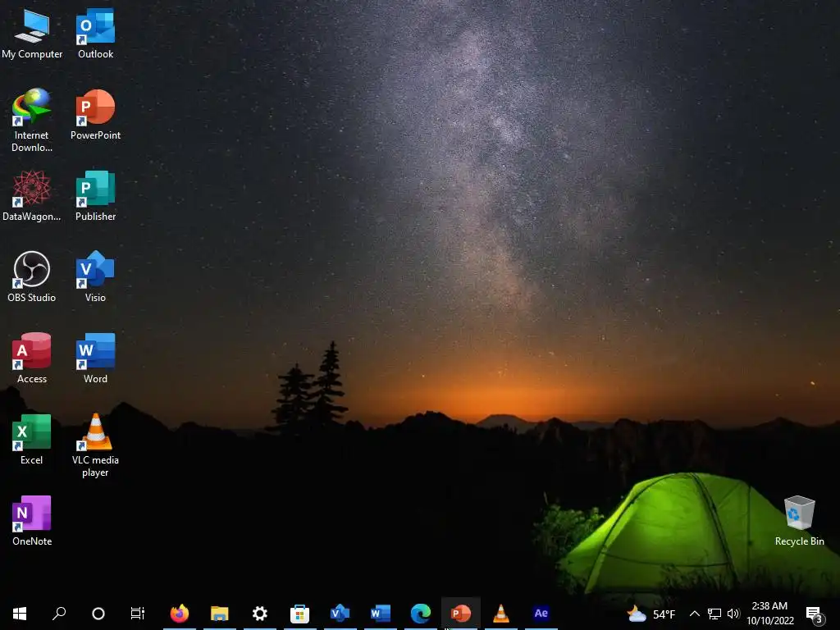Select the Publisher desktop shortcut
840x630 pixels.
[95, 195]
